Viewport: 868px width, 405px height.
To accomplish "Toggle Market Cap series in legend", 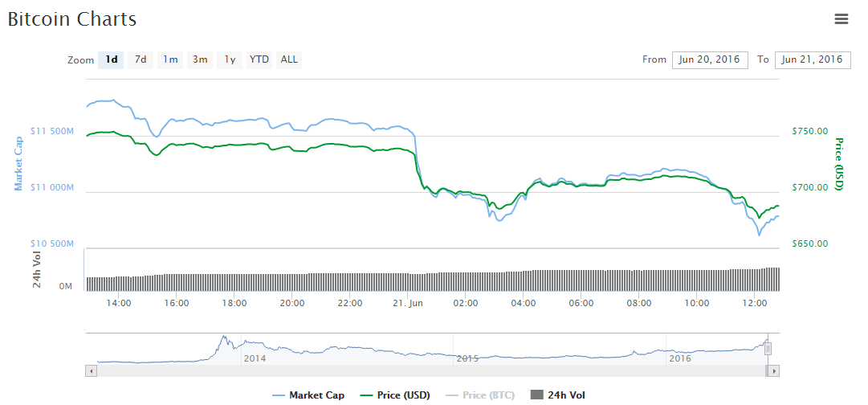I will coord(309,395).
